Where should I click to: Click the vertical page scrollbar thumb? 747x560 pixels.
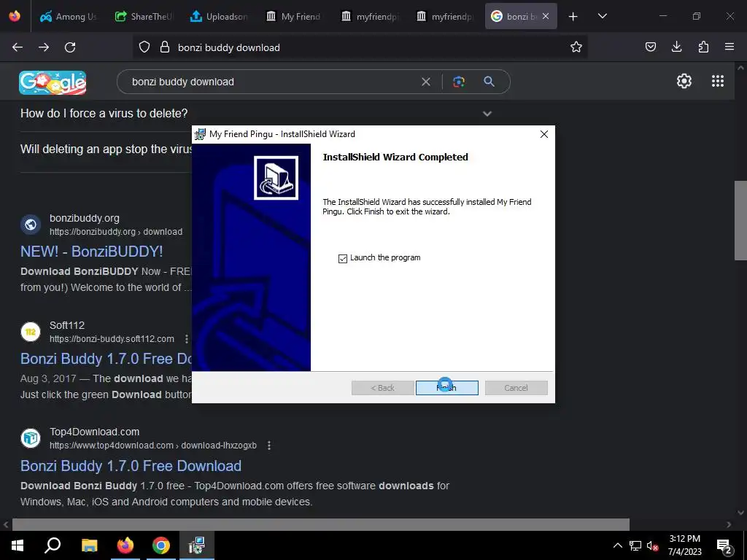[x=740, y=220]
